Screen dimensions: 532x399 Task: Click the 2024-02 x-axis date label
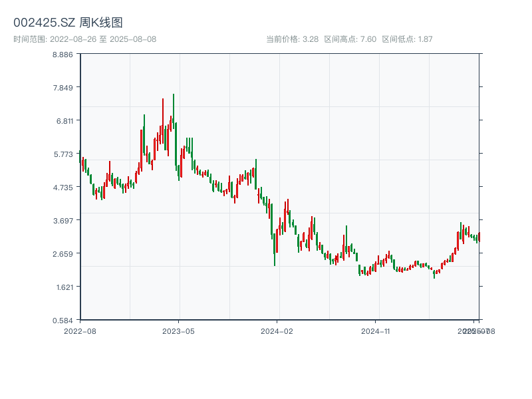coord(277,331)
